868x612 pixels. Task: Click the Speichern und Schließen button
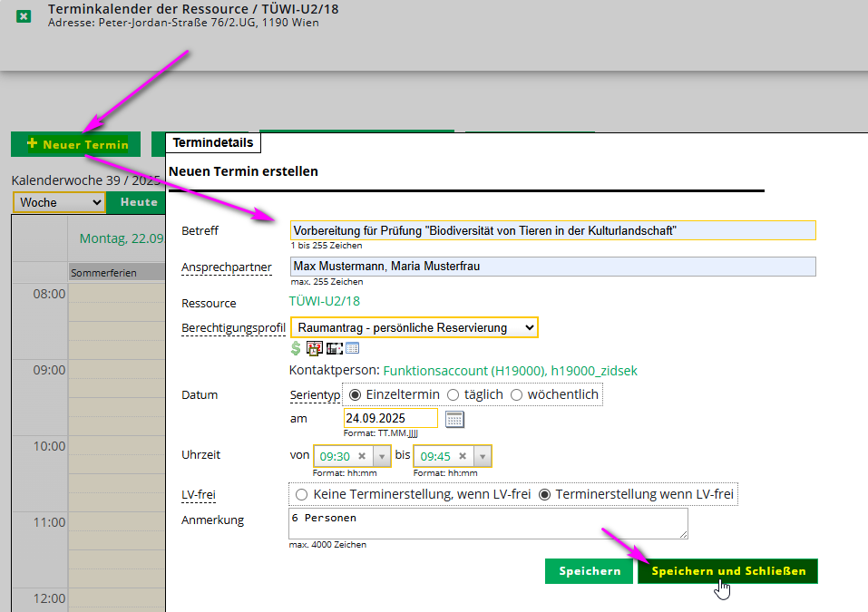727,571
